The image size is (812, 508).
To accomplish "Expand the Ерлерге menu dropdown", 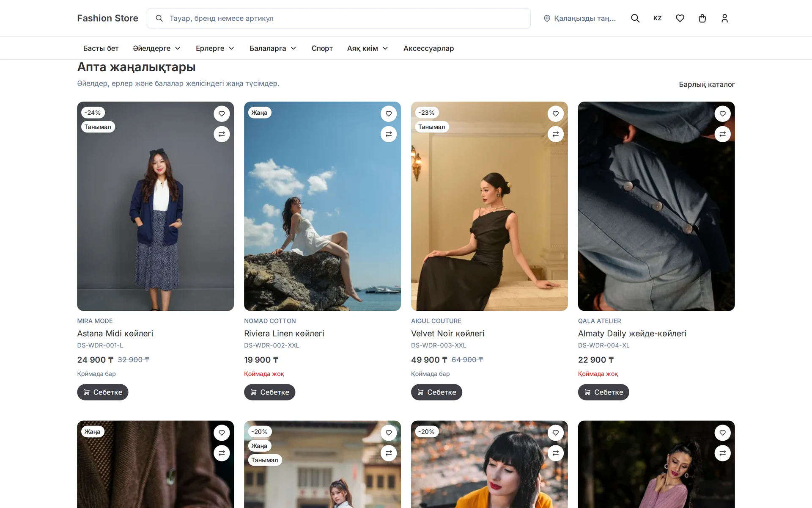I will 215,48.
